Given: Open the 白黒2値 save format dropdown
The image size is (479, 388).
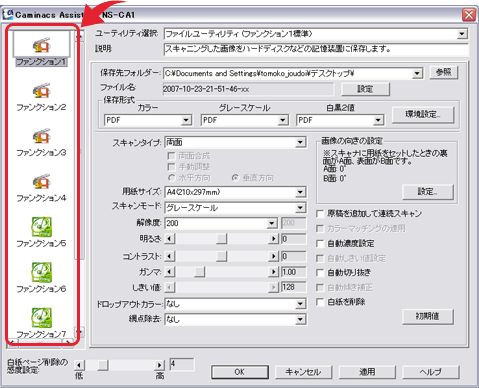Looking at the screenshot, I should point(378,120).
